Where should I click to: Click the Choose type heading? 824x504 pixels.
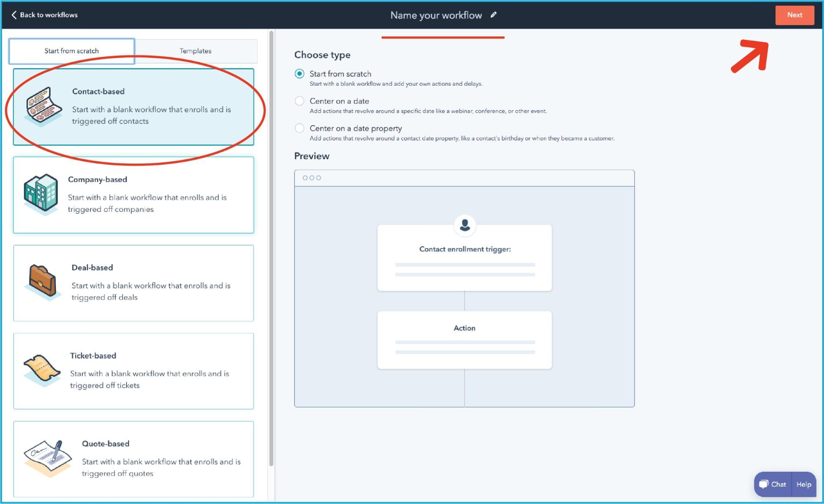pos(322,55)
